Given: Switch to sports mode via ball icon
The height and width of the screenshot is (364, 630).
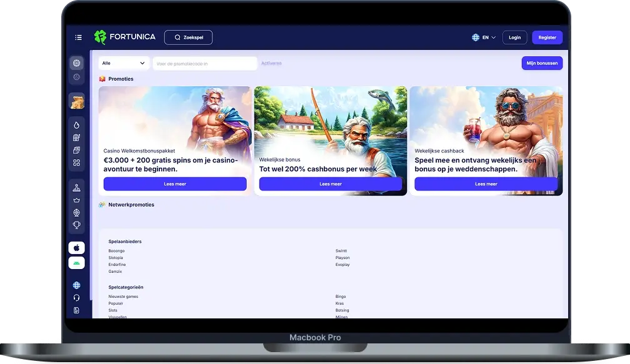Looking at the screenshot, I should click(76, 77).
